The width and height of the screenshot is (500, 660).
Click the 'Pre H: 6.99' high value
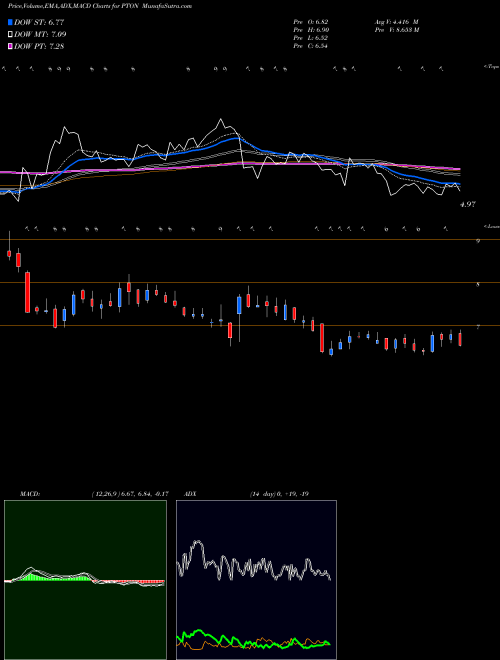[x=311, y=30]
